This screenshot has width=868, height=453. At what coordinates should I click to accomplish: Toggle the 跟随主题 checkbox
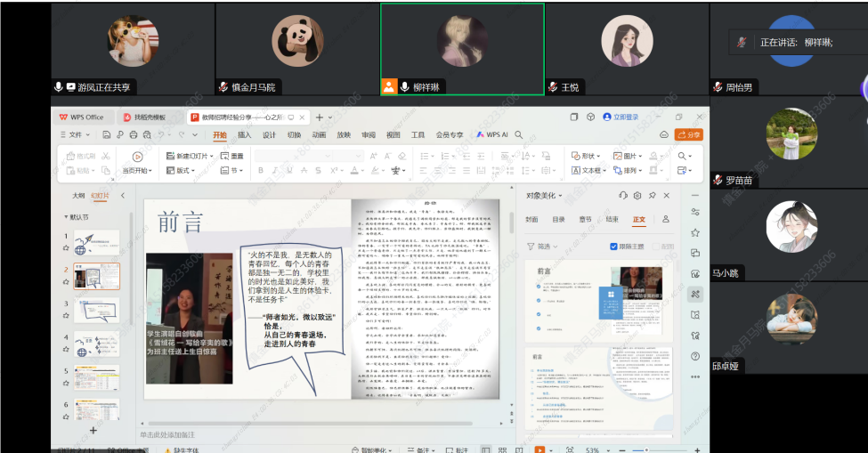tap(614, 247)
